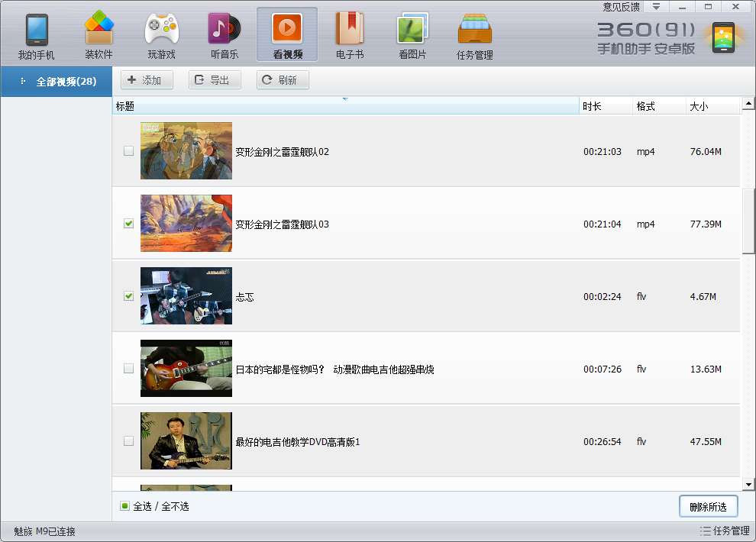This screenshot has height=542, width=756.
Task: Check the box for 变形金刚之雷霆舰队02
Action: 128,151
